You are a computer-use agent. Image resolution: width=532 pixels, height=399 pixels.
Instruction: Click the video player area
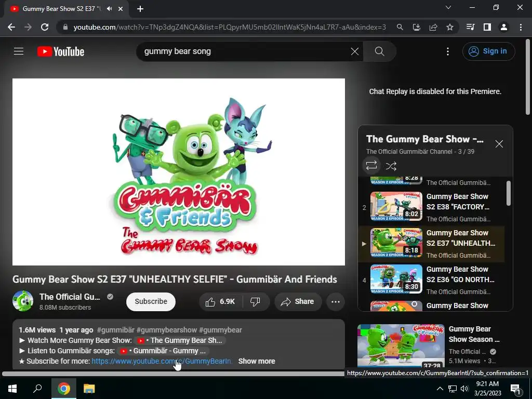point(179,171)
